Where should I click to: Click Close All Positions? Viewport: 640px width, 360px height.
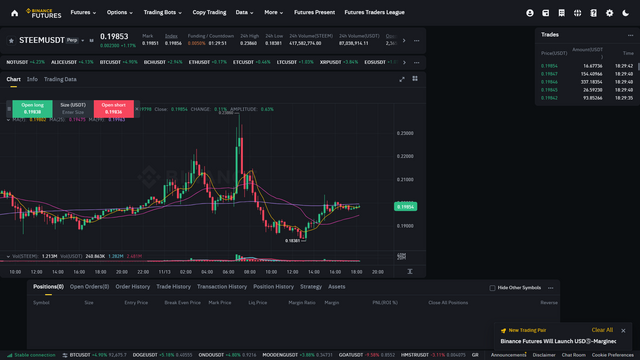coord(448,302)
